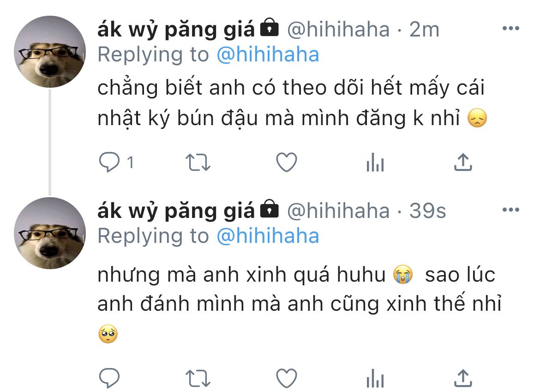Open more options on the 2m tweet
The image size is (540, 392).
(x=511, y=28)
